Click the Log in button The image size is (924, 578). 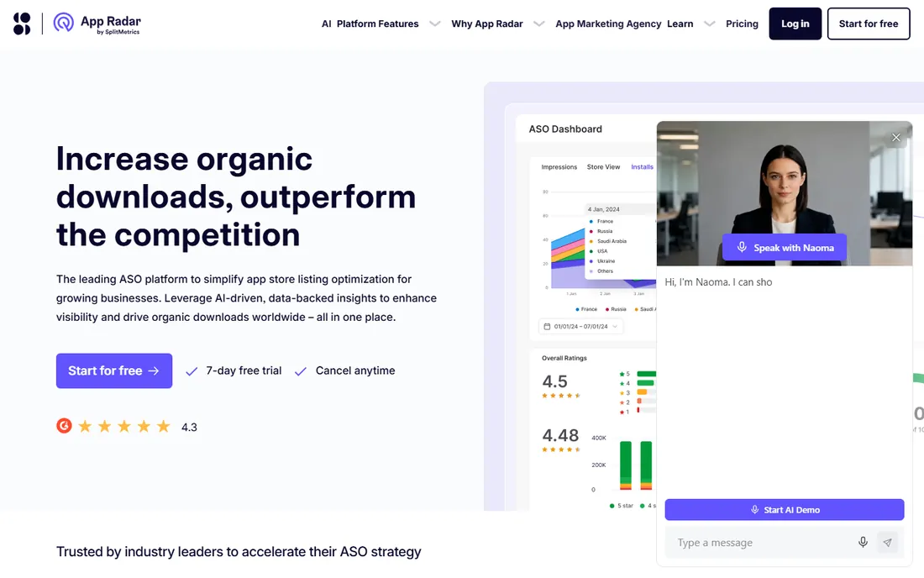[795, 24]
